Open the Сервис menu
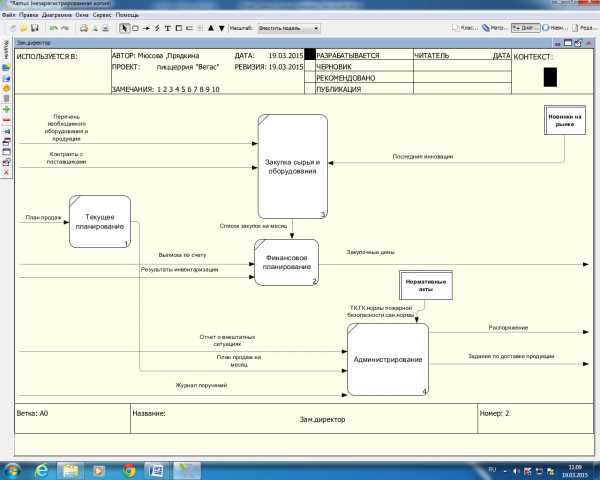The height and width of the screenshot is (480, 600). (x=102, y=16)
